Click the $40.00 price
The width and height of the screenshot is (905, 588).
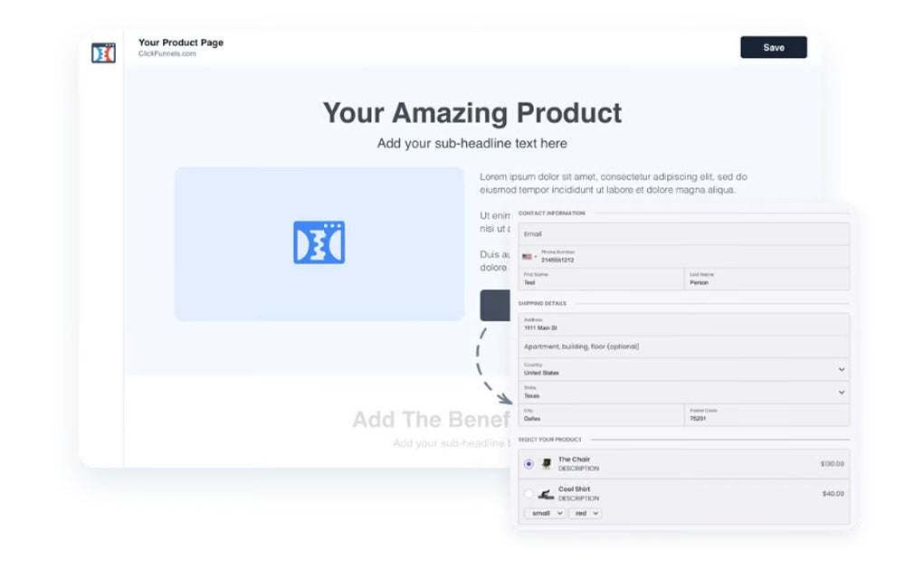[833, 494]
